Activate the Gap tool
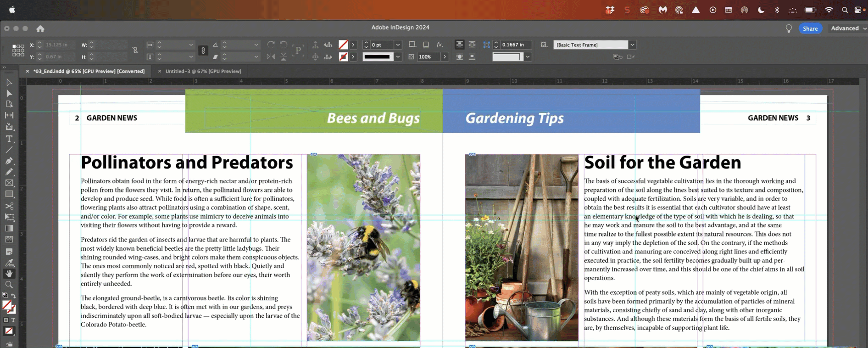This screenshot has height=348, width=868. pos(9,115)
